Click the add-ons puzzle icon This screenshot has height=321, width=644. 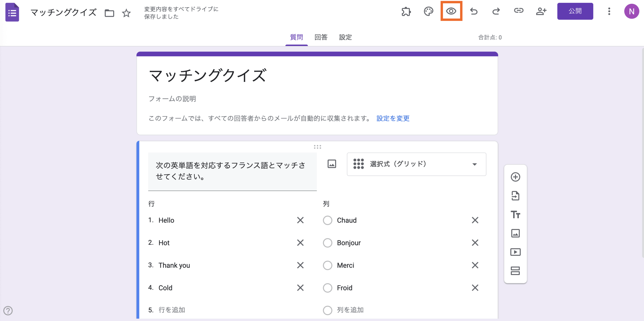[x=406, y=11]
